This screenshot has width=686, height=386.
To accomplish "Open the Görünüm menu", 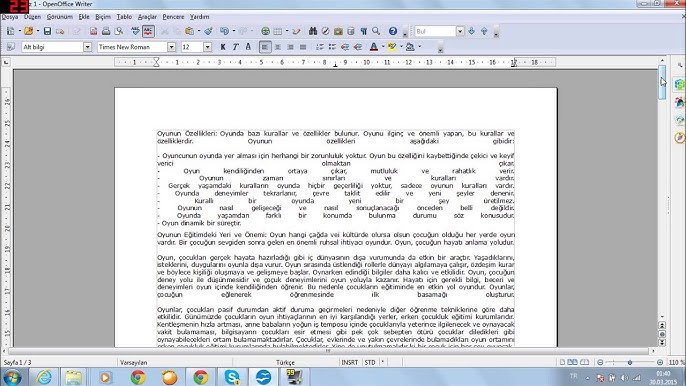I will click(60, 17).
